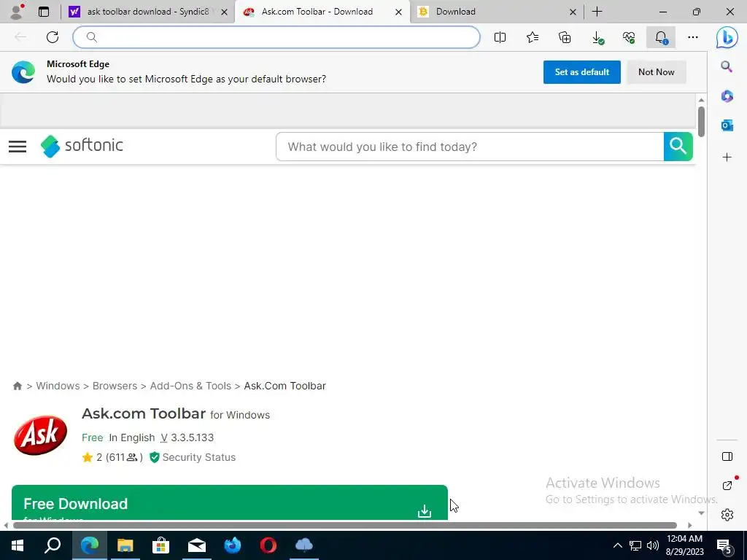Focus the Softonic search field
This screenshot has width=747, height=560.
click(x=470, y=147)
